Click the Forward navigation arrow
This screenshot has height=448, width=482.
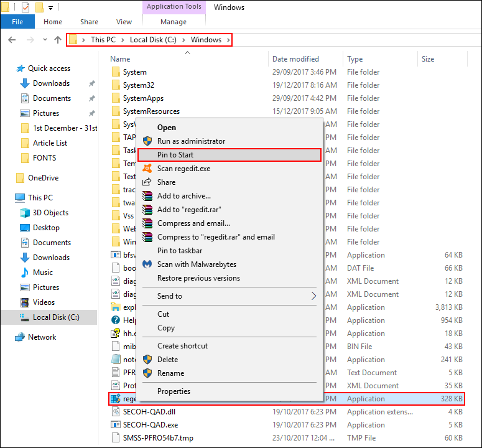tap(30, 40)
